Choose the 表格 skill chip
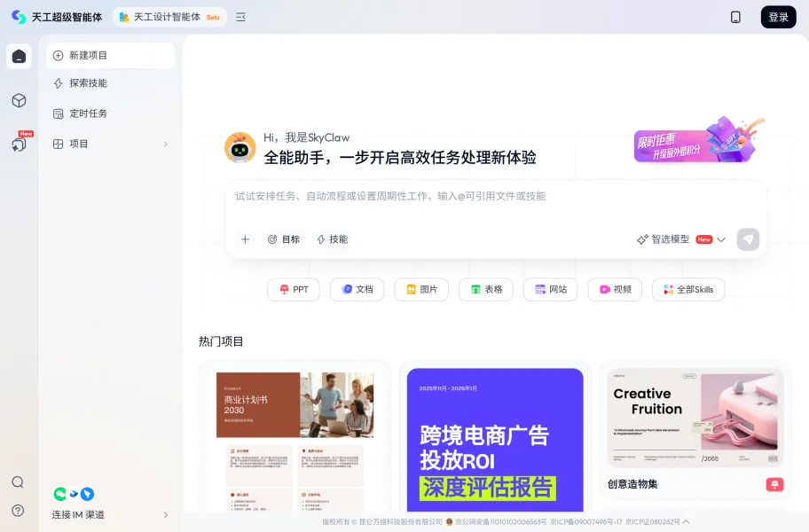809x532 pixels. (x=486, y=289)
